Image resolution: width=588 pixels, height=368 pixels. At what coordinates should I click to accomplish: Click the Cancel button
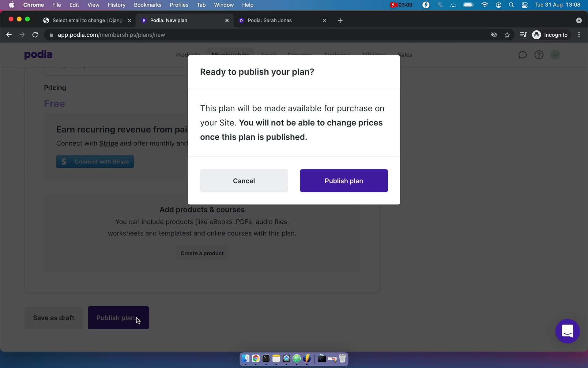coord(244,181)
